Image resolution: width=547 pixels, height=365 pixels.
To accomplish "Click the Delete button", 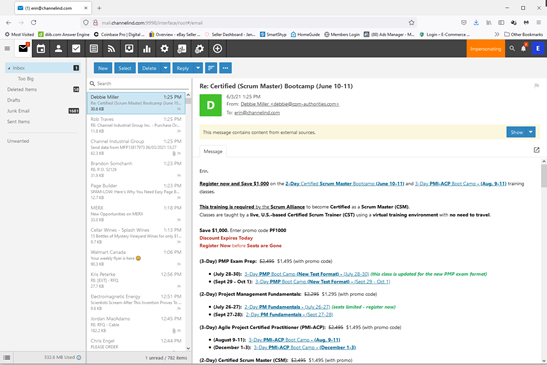I will coord(149,68).
